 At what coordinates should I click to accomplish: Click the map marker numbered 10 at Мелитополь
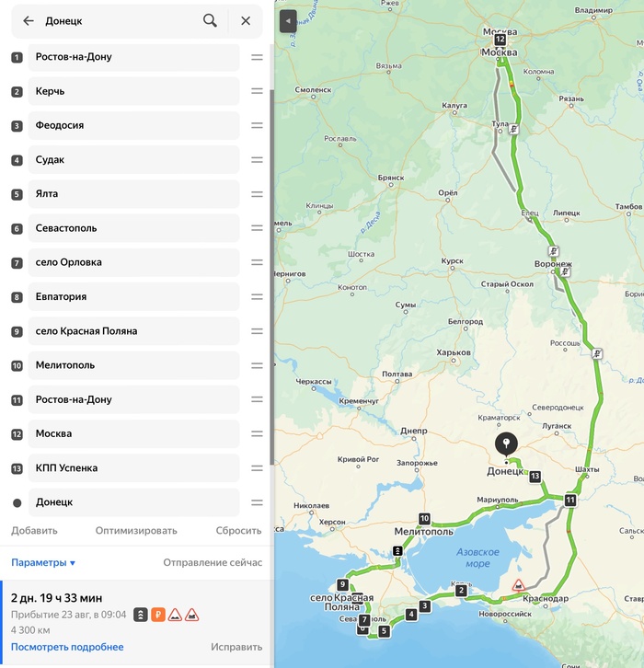(424, 518)
